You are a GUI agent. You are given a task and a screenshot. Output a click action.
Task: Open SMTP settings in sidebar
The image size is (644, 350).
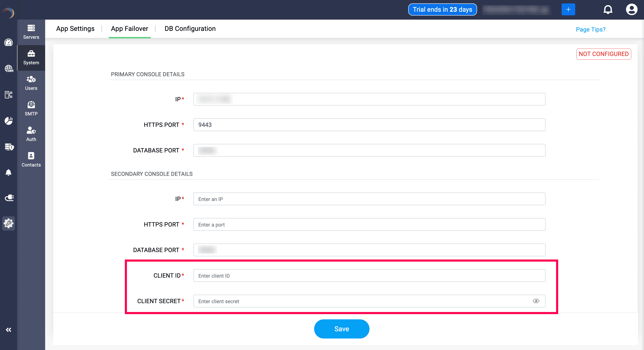(31, 109)
